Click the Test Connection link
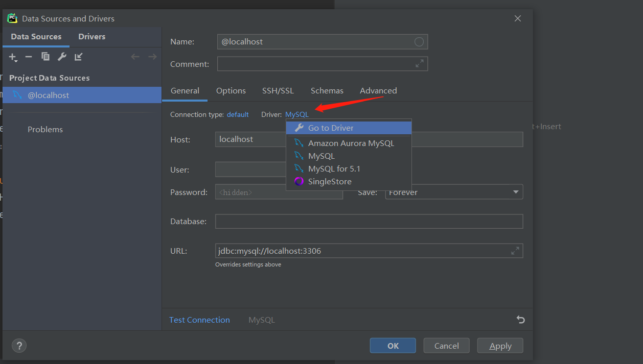The height and width of the screenshot is (364, 643). 199,320
